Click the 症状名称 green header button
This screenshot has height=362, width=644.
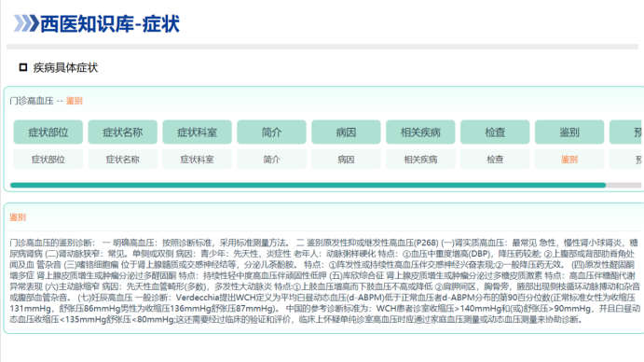click(122, 132)
